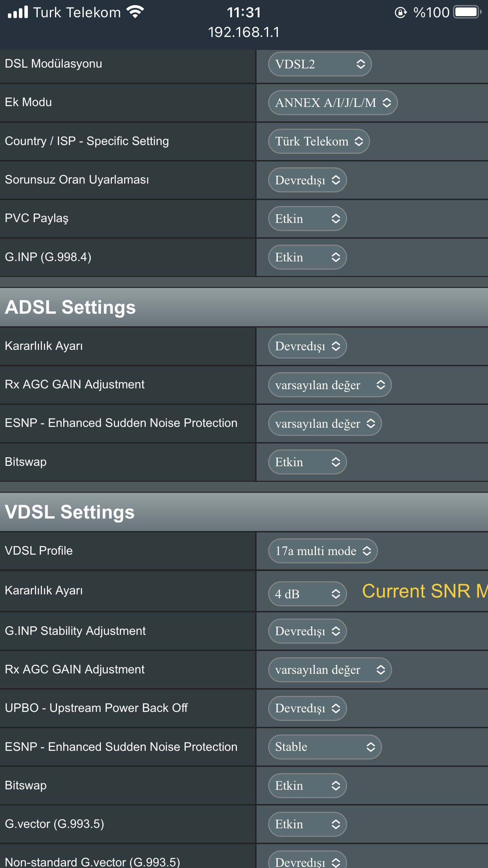Open ADSL Kararlılık Ayarı Devredışı dropdown

pyautogui.click(x=307, y=346)
